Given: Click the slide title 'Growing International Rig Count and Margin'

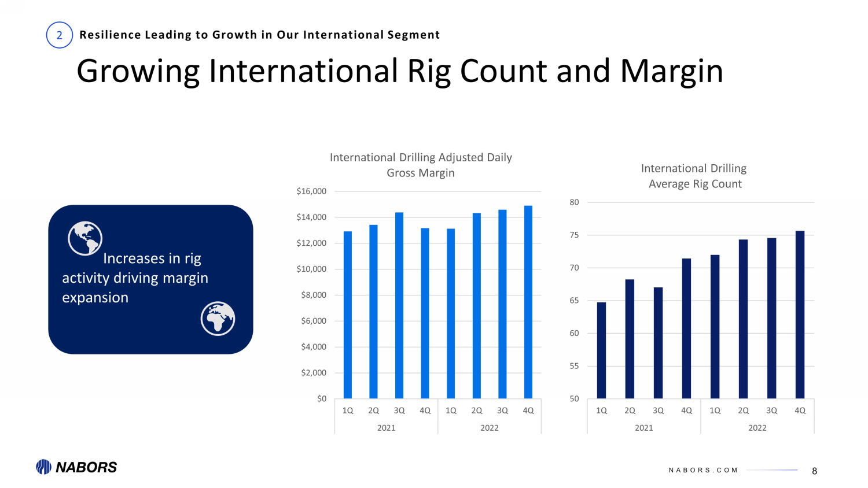Looking at the screenshot, I should coord(399,71).
